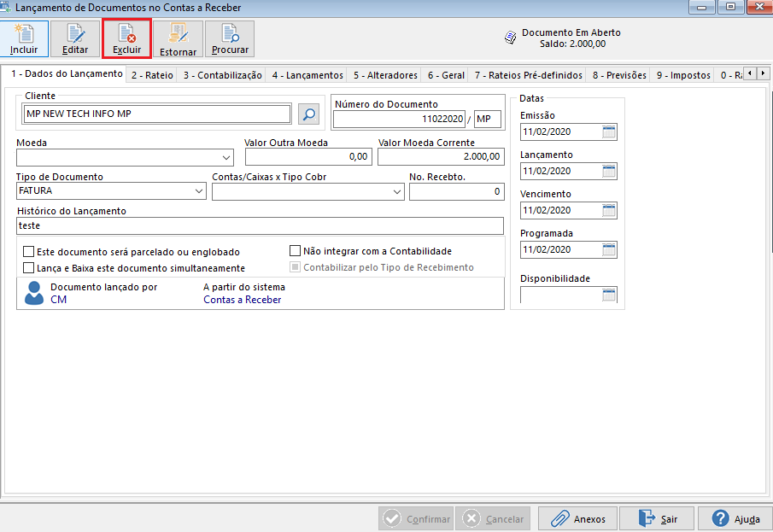This screenshot has width=773, height=532.
Task: Click the Estornar toolbar button
Action: pyautogui.click(x=178, y=38)
